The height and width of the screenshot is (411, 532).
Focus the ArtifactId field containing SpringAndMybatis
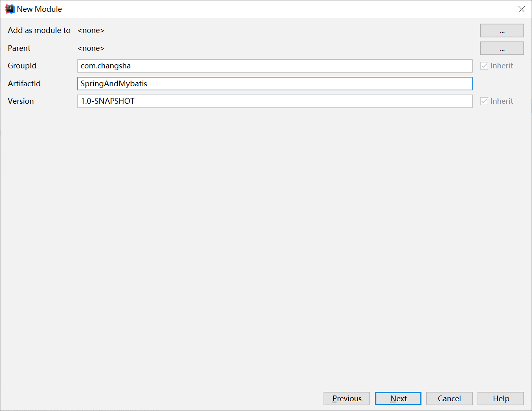coord(275,83)
